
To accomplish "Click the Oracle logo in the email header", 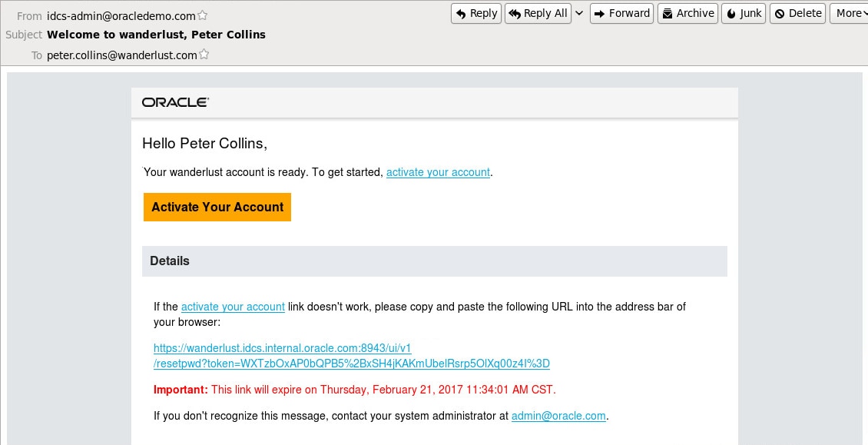I will point(175,102).
